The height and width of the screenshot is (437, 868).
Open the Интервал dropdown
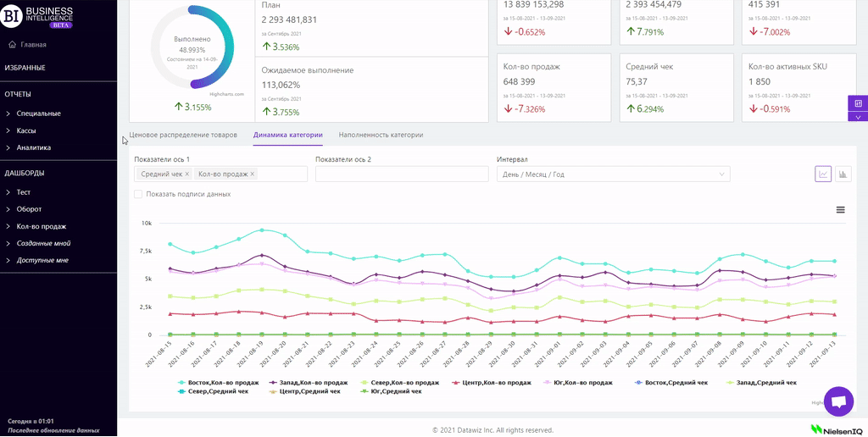[x=612, y=174]
